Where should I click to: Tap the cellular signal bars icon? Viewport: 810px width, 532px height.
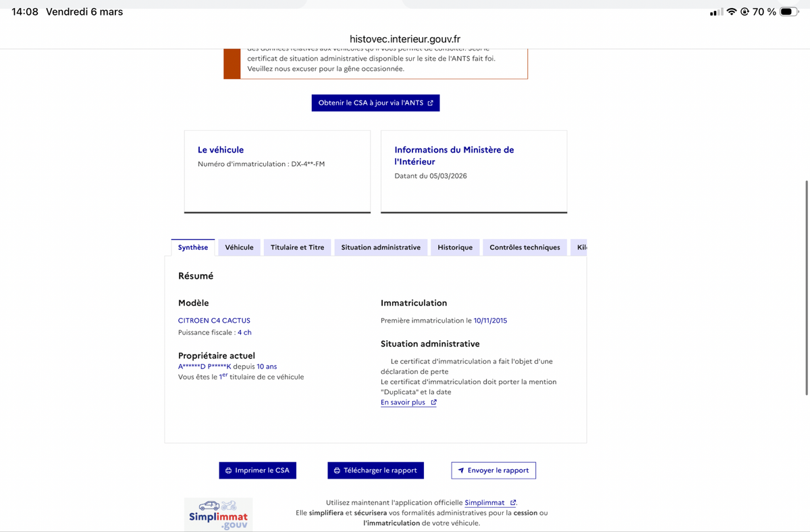pos(716,12)
